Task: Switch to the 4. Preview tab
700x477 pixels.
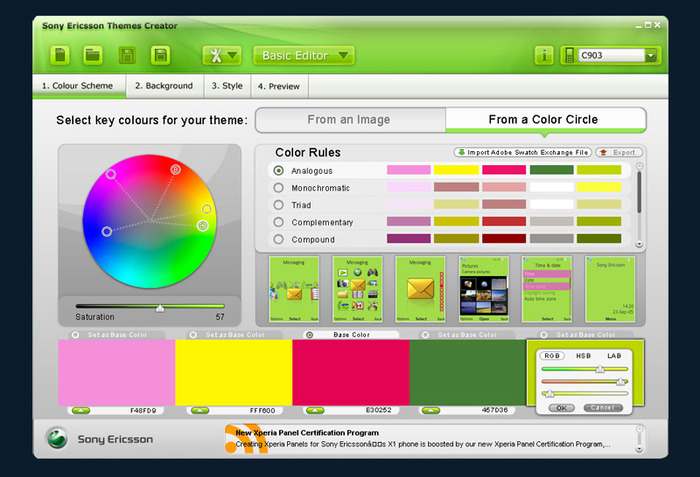Action: tap(279, 86)
